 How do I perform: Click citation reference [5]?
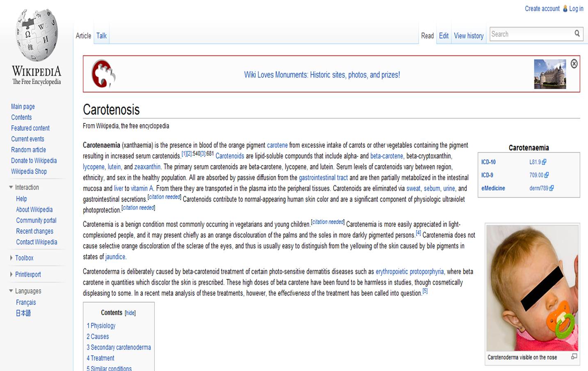(x=425, y=291)
